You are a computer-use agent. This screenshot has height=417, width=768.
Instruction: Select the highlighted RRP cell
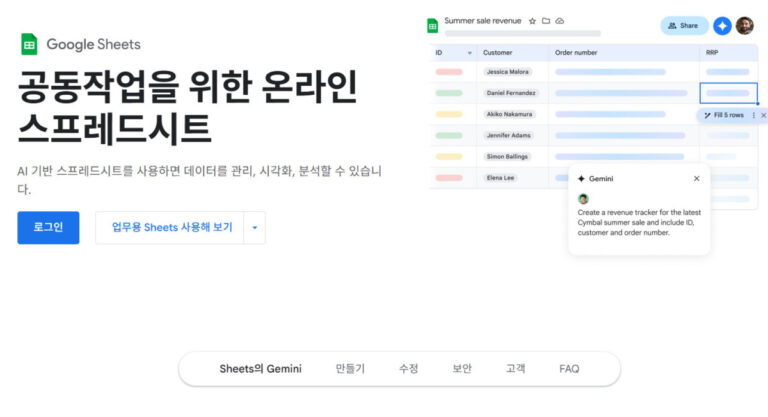(728, 93)
